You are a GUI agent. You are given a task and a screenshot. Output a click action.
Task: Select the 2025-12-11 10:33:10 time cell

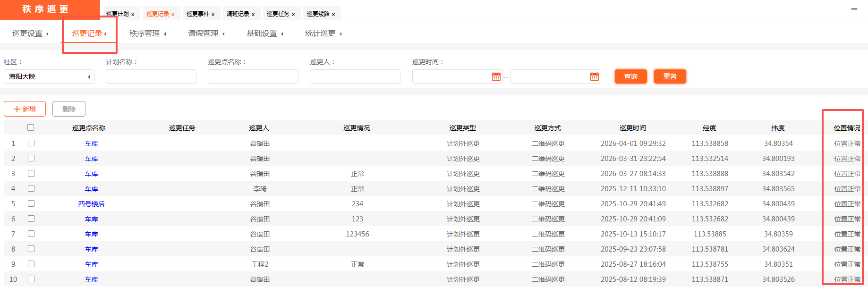(x=633, y=189)
